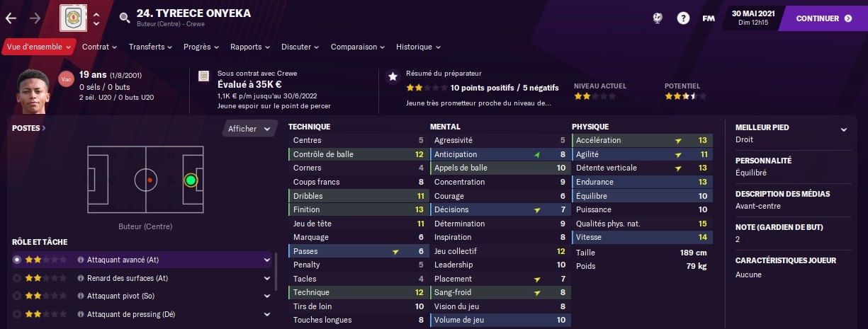This screenshot has width=868, height=329.
Task: Click the forward navigation arrow
Action: [x=35, y=18]
